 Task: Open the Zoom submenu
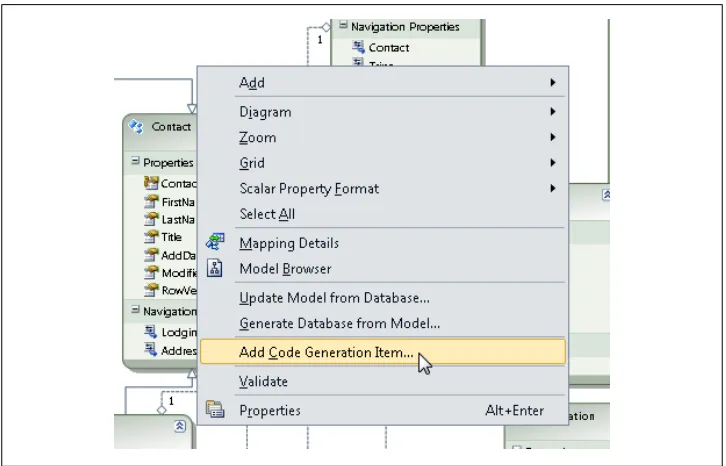click(x=383, y=137)
